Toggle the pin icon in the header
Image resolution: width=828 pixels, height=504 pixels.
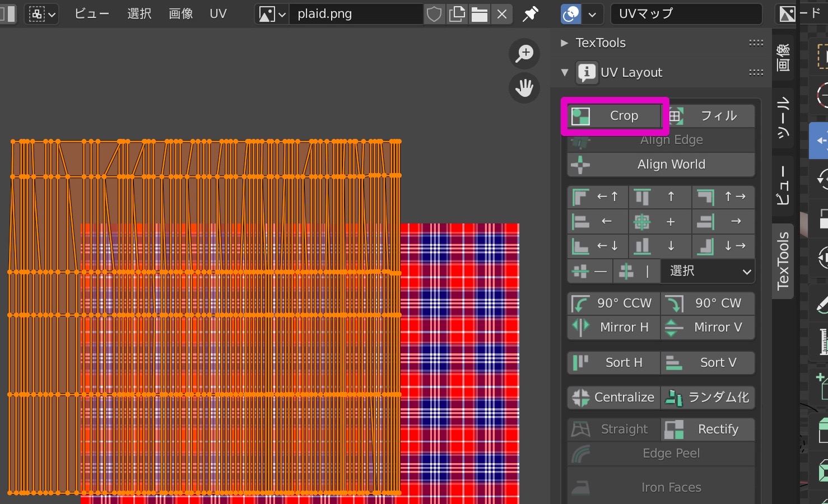[530, 14]
